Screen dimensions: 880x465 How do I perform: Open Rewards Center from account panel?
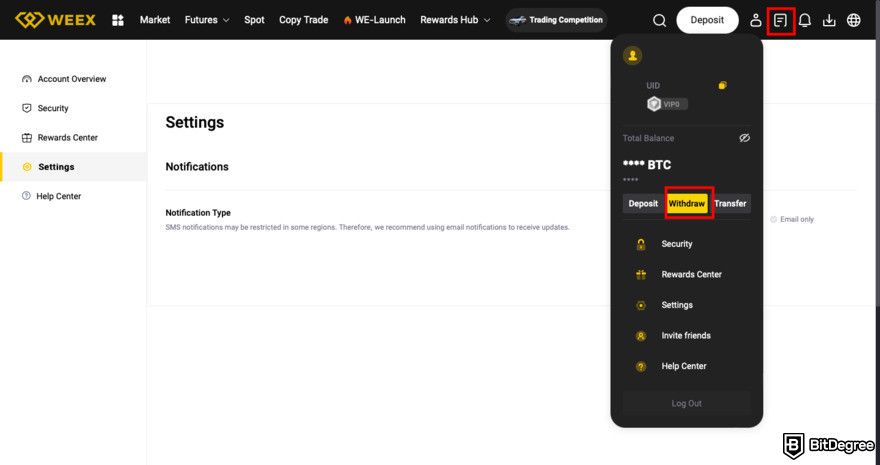691,274
